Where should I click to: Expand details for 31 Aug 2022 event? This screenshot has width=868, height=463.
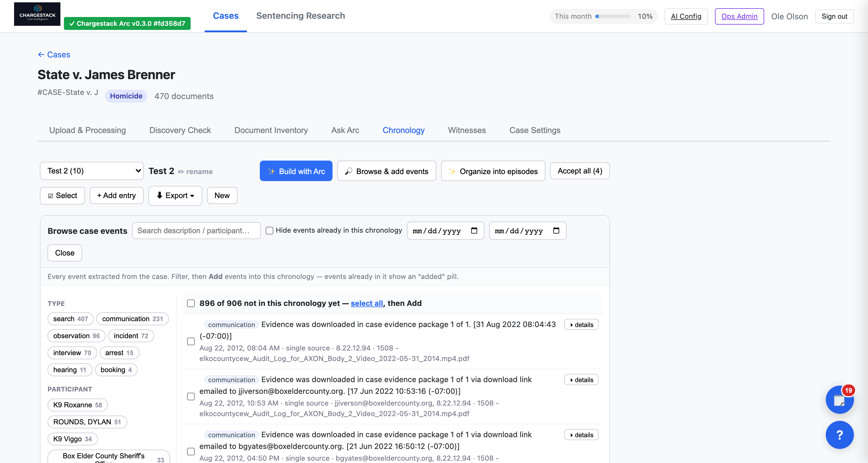[x=581, y=325]
